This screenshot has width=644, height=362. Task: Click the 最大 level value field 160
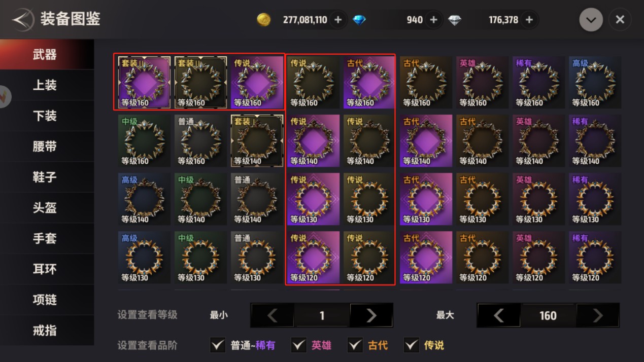coord(548,315)
